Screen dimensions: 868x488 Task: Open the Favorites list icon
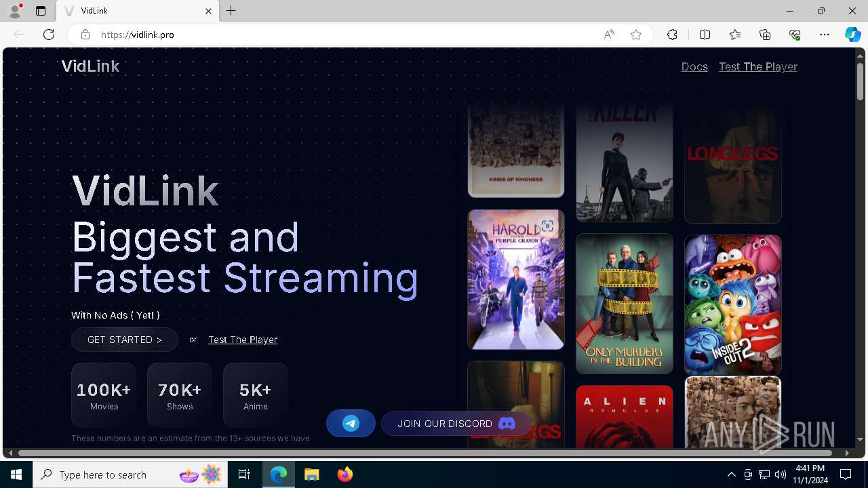pyautogui.click(x=735, y=35)
